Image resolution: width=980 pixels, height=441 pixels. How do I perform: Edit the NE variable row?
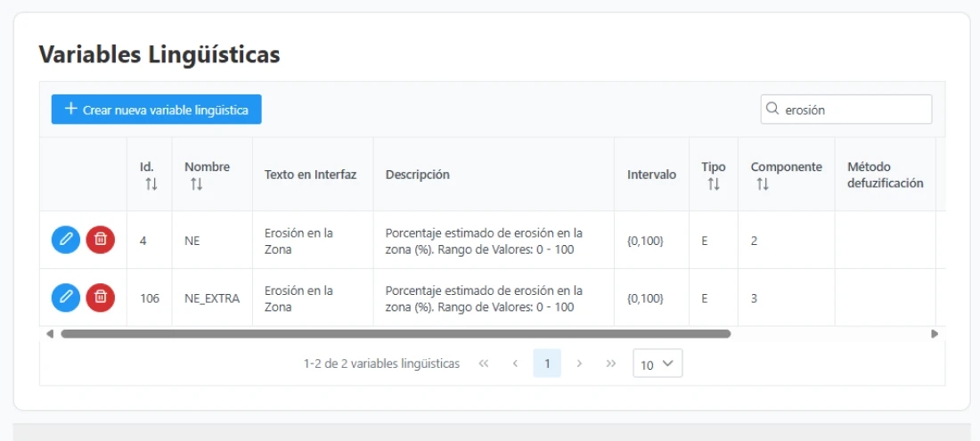pyautogui.click(x=66, y=240)
